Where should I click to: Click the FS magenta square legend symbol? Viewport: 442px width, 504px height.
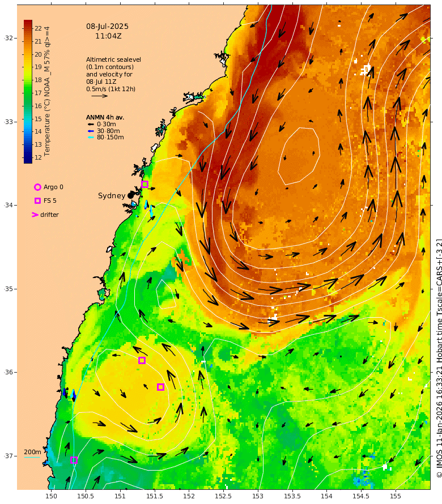pyautogui.click(x=37, y=200)
